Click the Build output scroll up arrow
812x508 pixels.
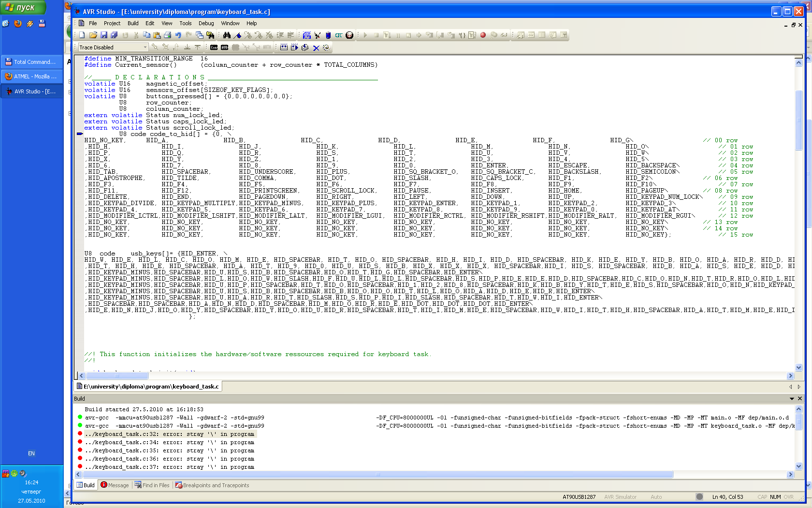(798, 409)
